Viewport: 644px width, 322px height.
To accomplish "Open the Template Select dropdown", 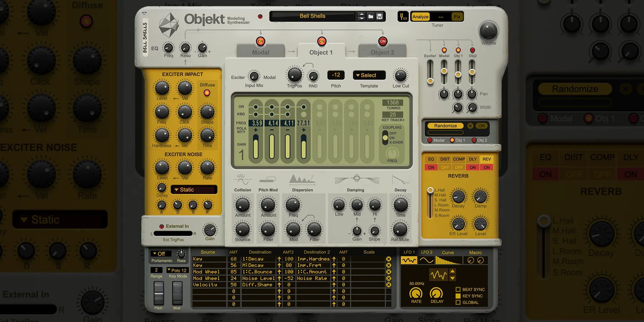I will coord(369,75).
